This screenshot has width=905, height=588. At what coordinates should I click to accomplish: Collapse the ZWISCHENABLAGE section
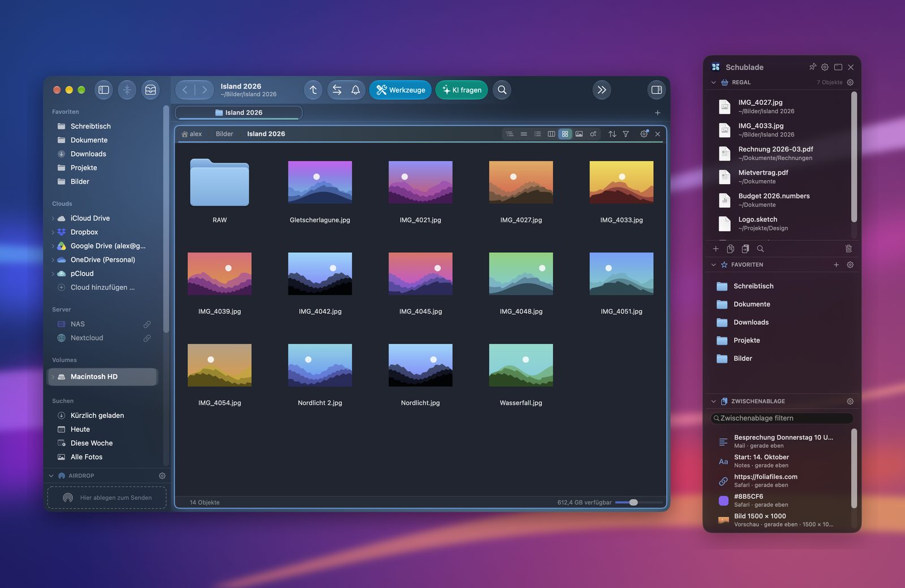[713, 401]
